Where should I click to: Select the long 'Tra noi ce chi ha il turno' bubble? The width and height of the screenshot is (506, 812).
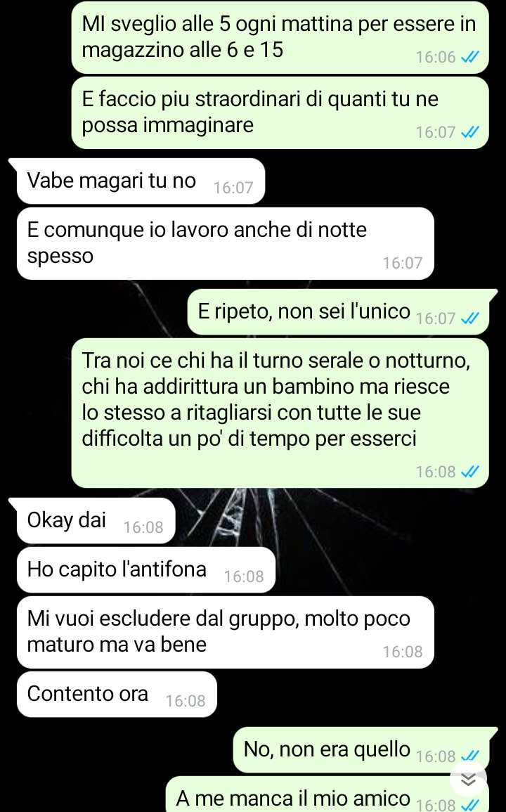[280, 413]
